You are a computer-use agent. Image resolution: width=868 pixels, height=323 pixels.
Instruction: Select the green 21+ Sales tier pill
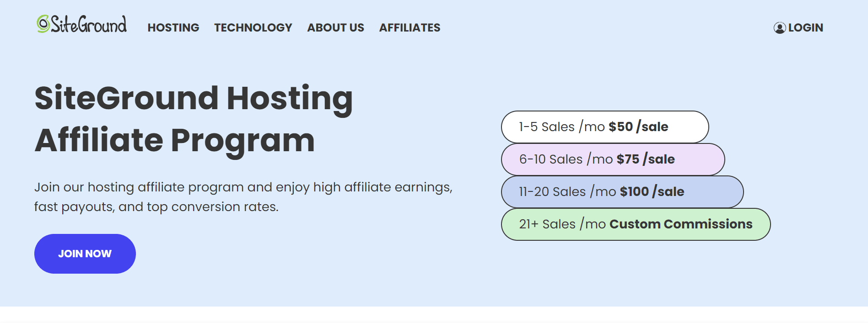tap(636, 224)
